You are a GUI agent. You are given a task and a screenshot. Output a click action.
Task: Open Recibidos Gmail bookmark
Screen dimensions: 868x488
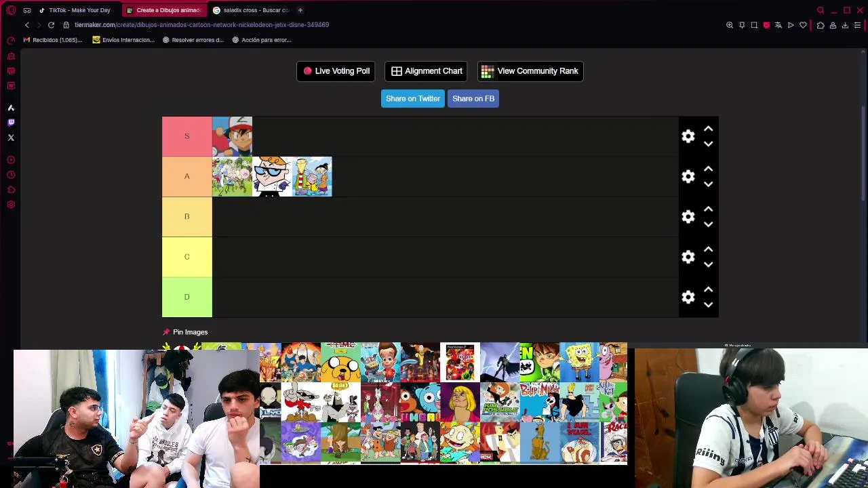[x=52, y=40]
